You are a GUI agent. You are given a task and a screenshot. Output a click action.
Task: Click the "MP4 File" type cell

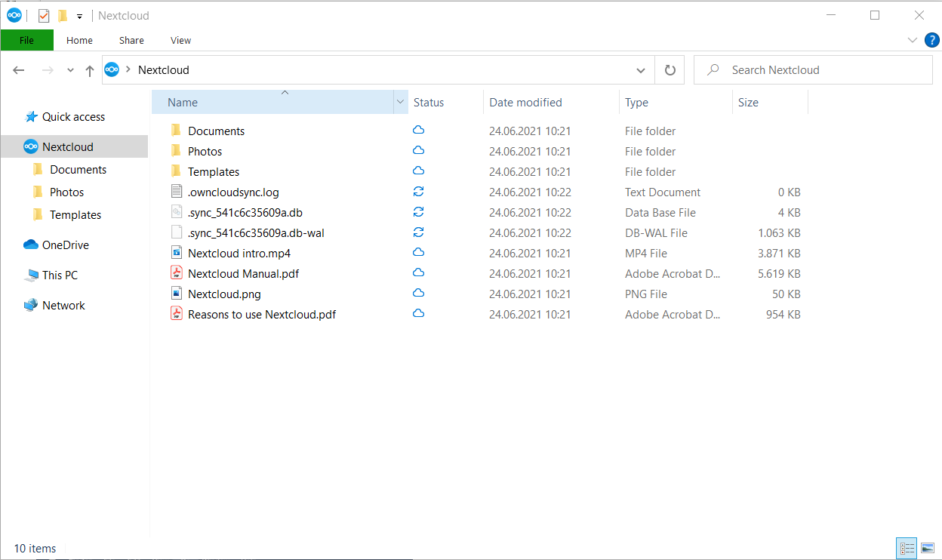646,253
